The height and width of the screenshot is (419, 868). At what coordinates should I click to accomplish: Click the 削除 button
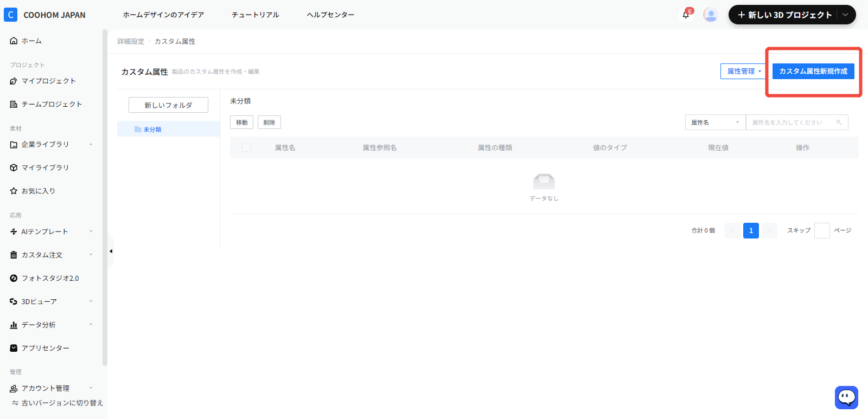point(269,123)
